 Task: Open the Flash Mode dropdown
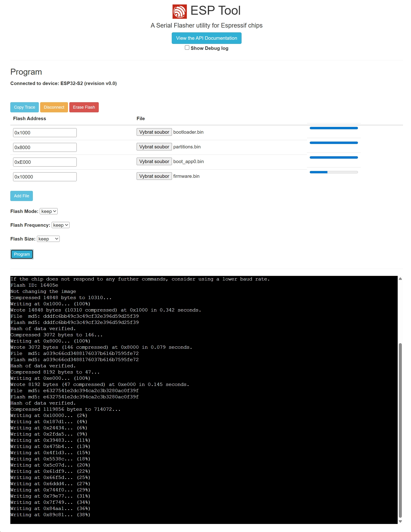[48, 211]
